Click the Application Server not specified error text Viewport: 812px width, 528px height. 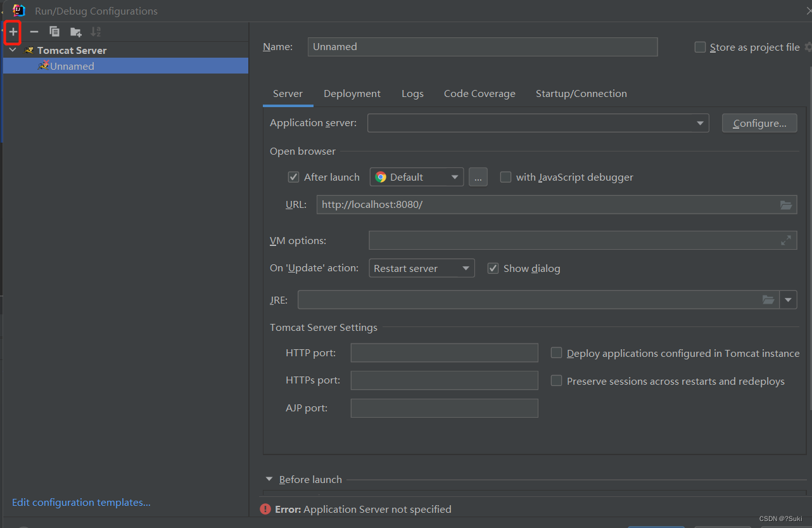[x=377, y=509]
